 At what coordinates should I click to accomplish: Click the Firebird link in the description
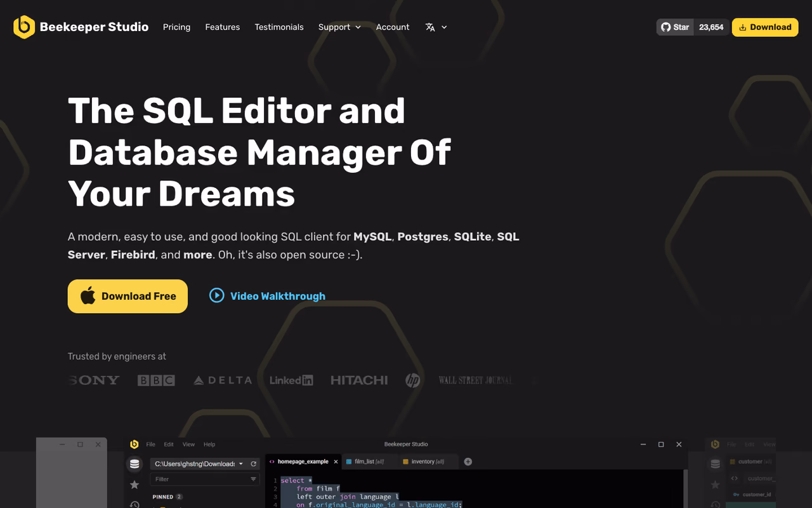click(x=133, y=255)
